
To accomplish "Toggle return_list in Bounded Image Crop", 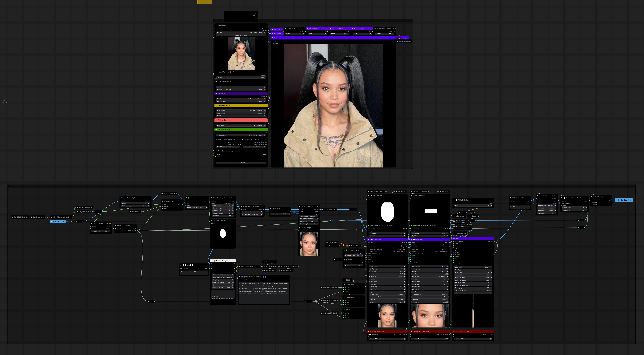I will (x=223, y=216).
